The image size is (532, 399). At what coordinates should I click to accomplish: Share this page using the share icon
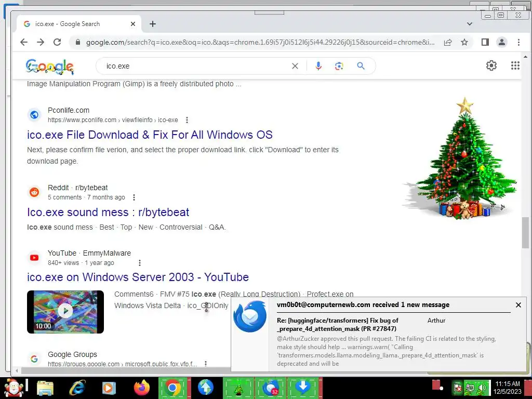pos(447,42)
